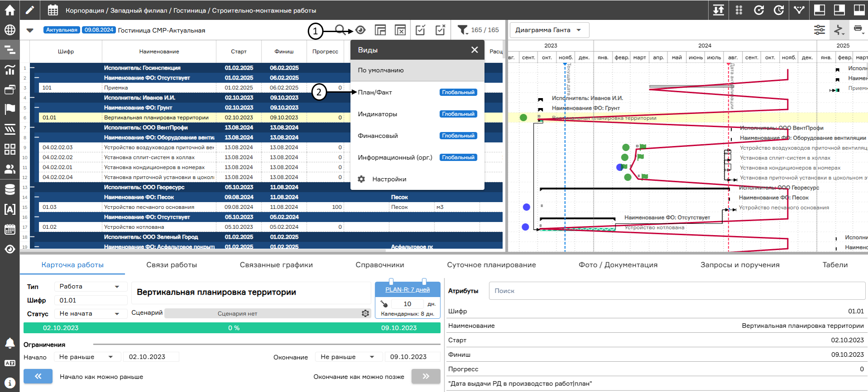Click the duration field showing 10
Image resolution: width=868 pixels, height=392 pixels.
pyautogui.click(x=407, y=304)
